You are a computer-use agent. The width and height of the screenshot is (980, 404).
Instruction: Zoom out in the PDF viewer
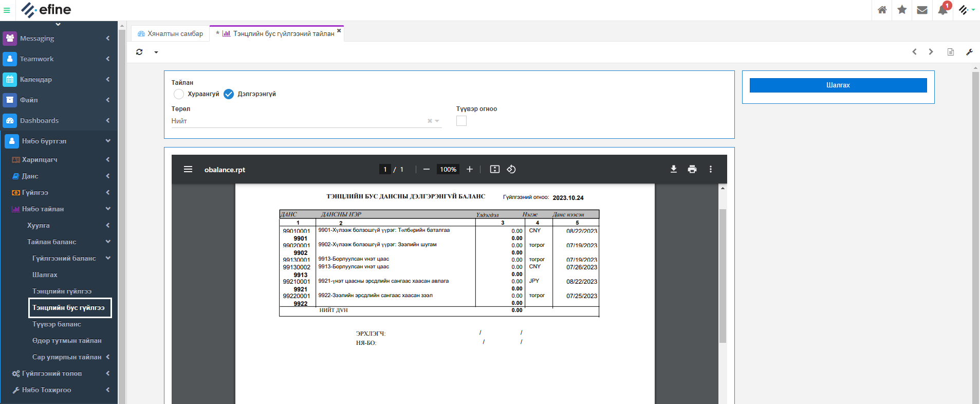tap(426, 169)
